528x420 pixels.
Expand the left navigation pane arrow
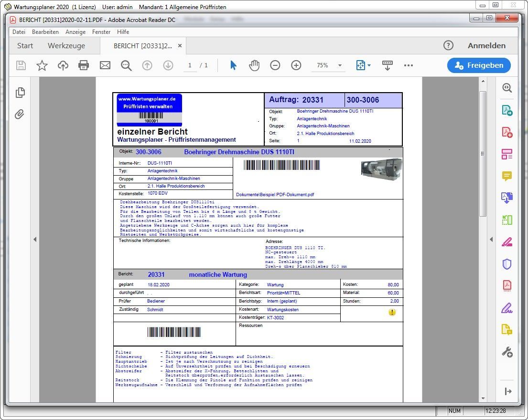tap(34, 240)
